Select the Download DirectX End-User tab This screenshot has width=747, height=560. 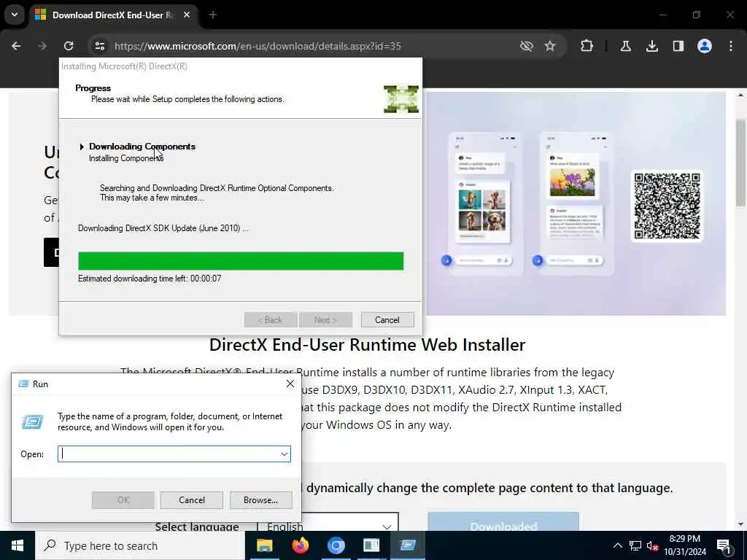point(113,15)
